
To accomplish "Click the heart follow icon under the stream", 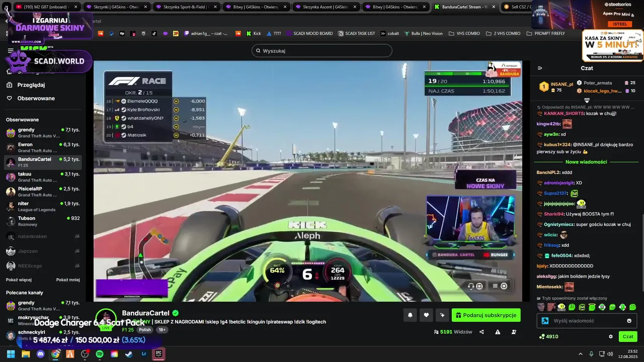I will pos(426,315).
